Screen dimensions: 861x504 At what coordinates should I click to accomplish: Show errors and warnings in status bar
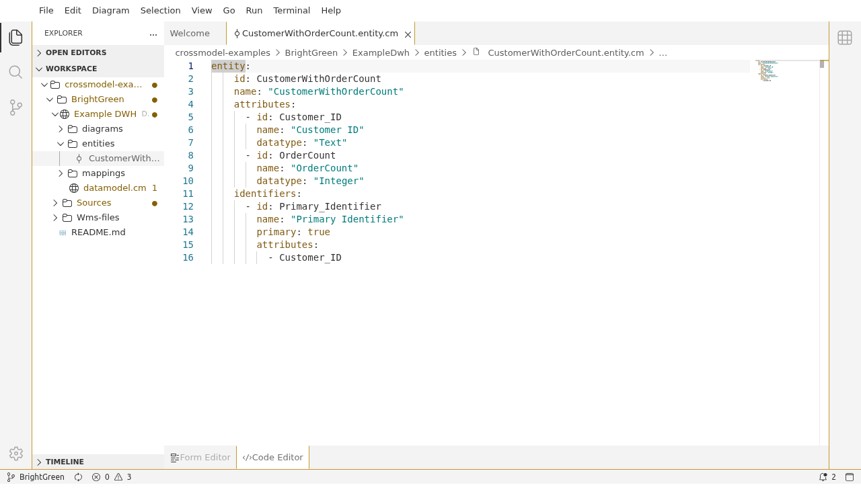pyautogui.click(x=112, y=477)
